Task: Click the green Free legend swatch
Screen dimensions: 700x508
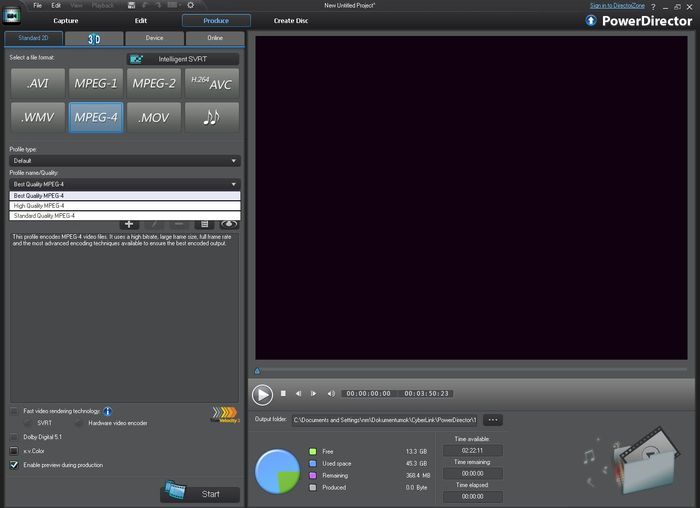Action: tap(313, 451)
